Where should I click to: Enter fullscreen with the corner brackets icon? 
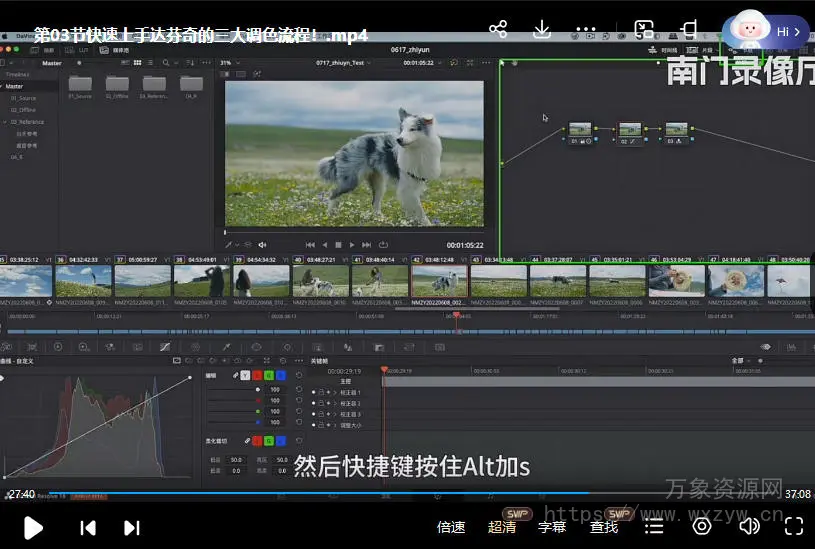click(794, 526)
